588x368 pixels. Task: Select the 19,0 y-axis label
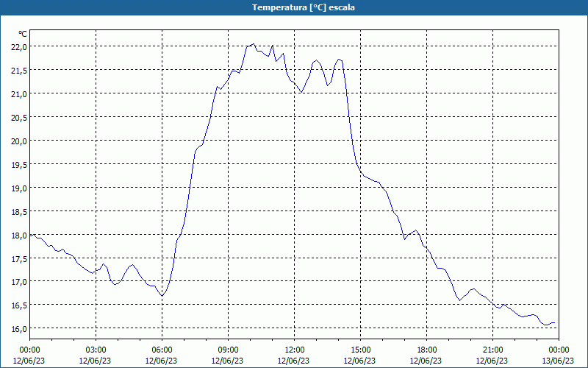(19, 188)
